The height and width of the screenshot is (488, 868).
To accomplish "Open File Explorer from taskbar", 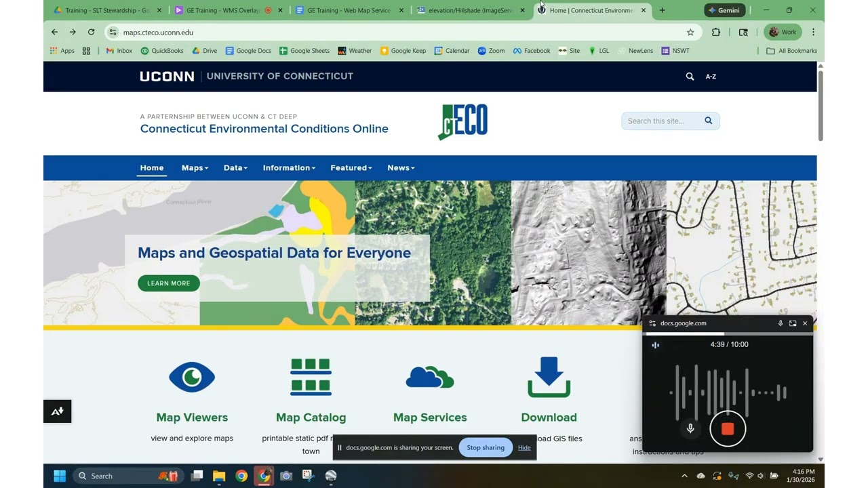I will pos(219,476).
